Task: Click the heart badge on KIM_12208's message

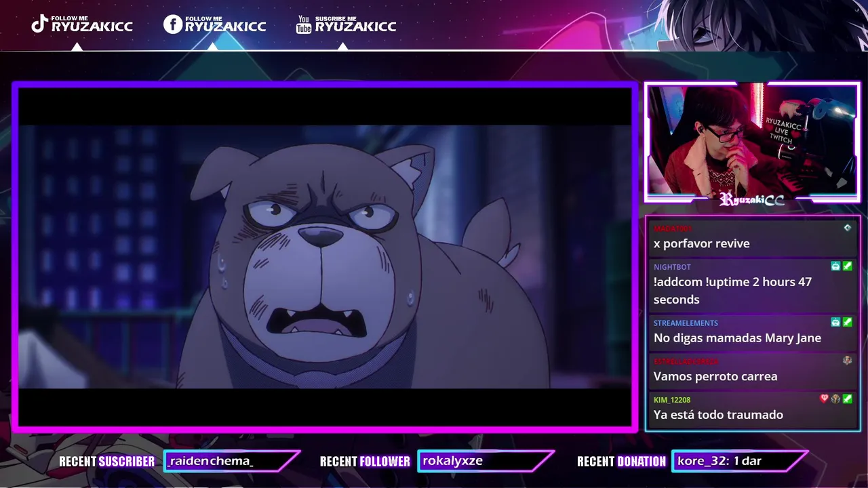Action: click(824, 399)
